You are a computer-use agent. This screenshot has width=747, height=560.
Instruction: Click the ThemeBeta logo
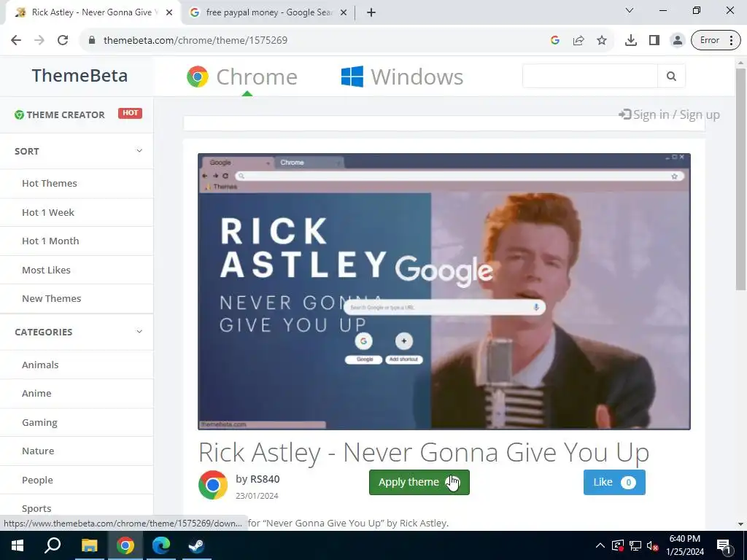pos(80,75)
